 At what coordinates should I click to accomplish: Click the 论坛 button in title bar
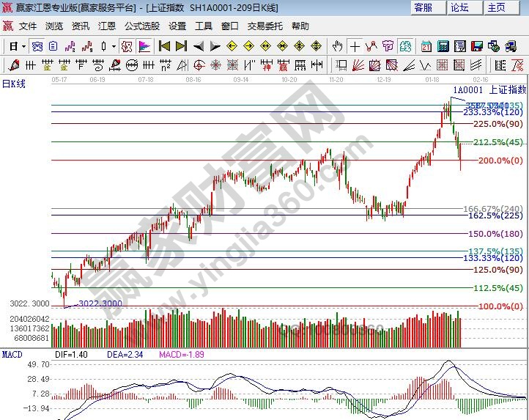point(459,7)
